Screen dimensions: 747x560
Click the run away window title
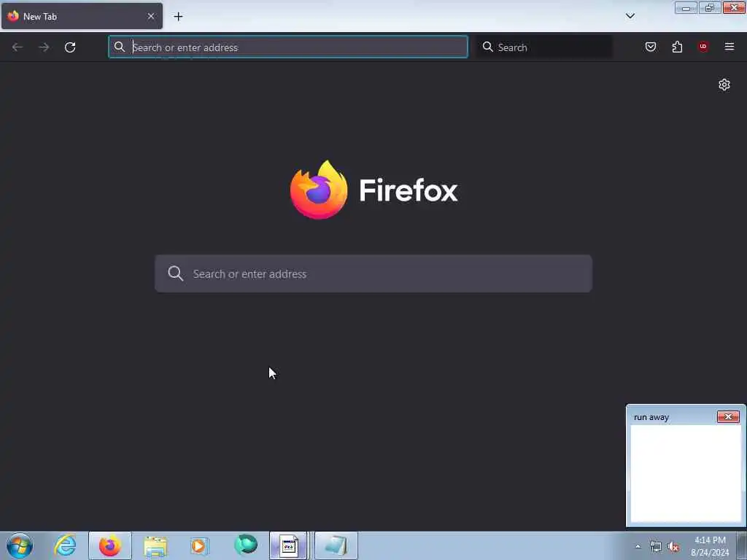click(x=651, y=417)
